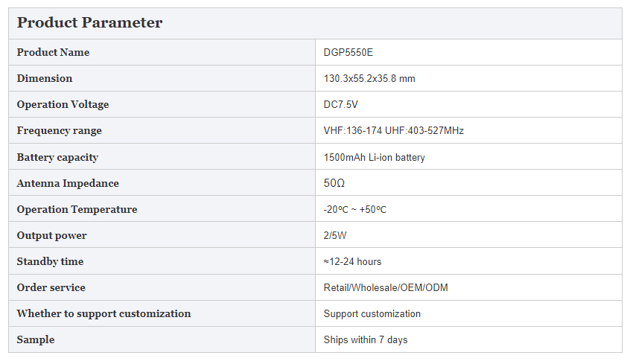Select the Operation Temperature label
The image size is (630, 364).
pyautogui.click(x=77, y=209)
